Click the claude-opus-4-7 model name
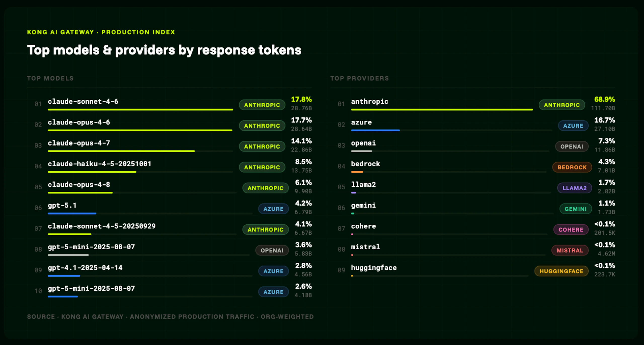The width and height of the screenshot is (644, 345). click(x=79, y=143)
